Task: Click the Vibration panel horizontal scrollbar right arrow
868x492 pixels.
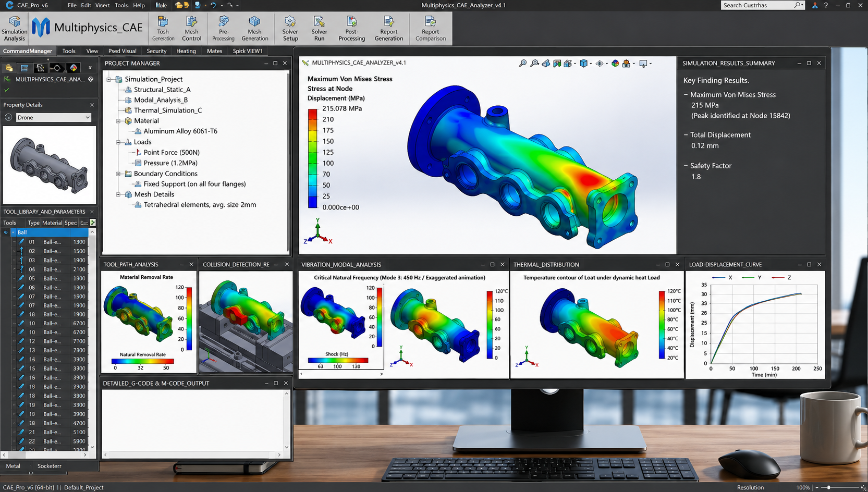Action: [x=382, y=374]
